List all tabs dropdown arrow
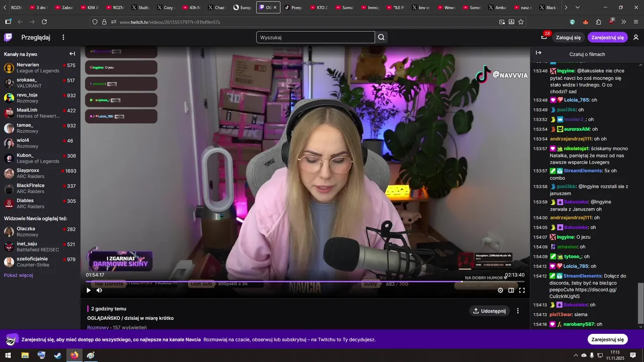Image resolution: width=644 pixels, height=362 pixels. [577, 8]
